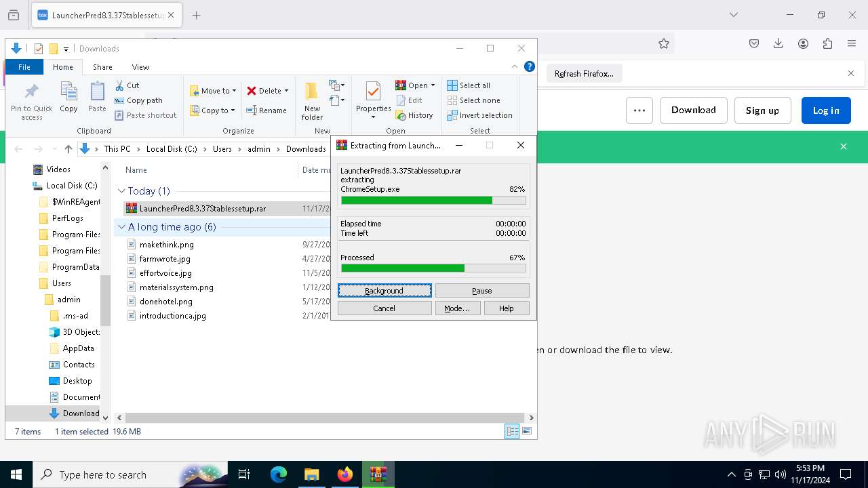Click Paste shortcut in ribbon
This screenshot has height=488, width=868.
(146, 115)
